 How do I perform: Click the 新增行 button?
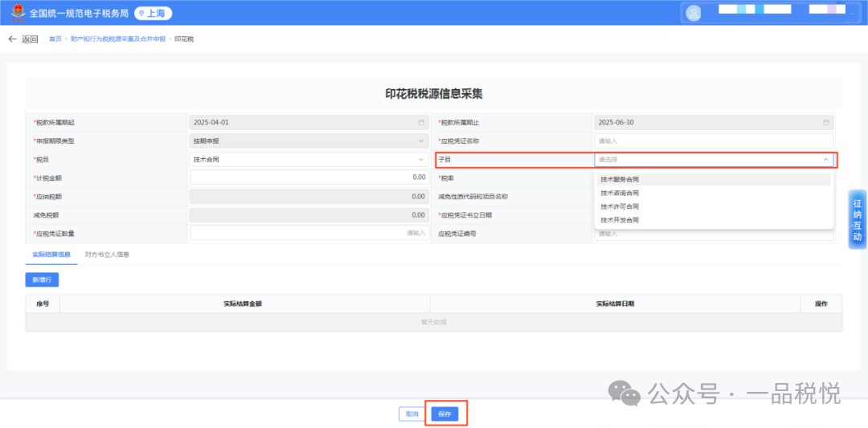point(42,279)
